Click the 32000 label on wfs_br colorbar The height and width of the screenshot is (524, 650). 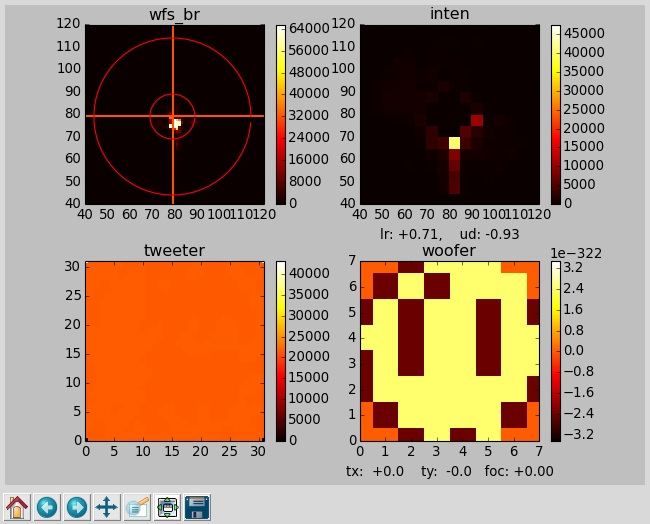pyautogui.click(x=309, y=116)
